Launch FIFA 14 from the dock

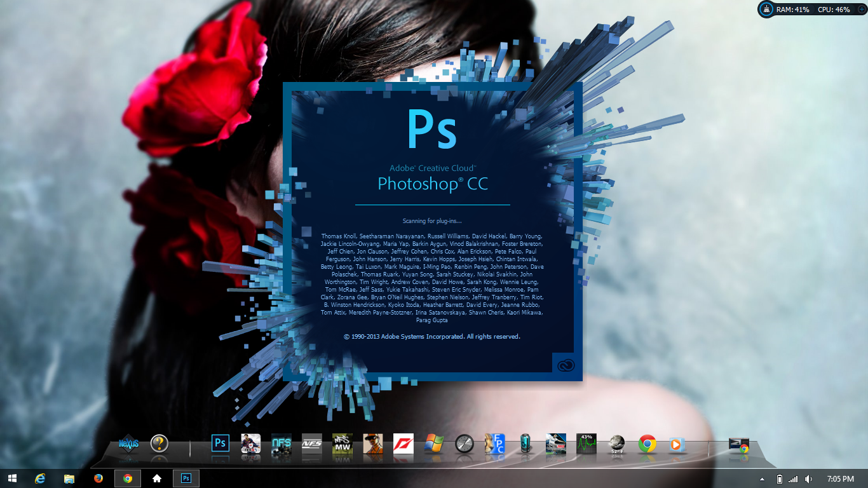pos(251,443)
